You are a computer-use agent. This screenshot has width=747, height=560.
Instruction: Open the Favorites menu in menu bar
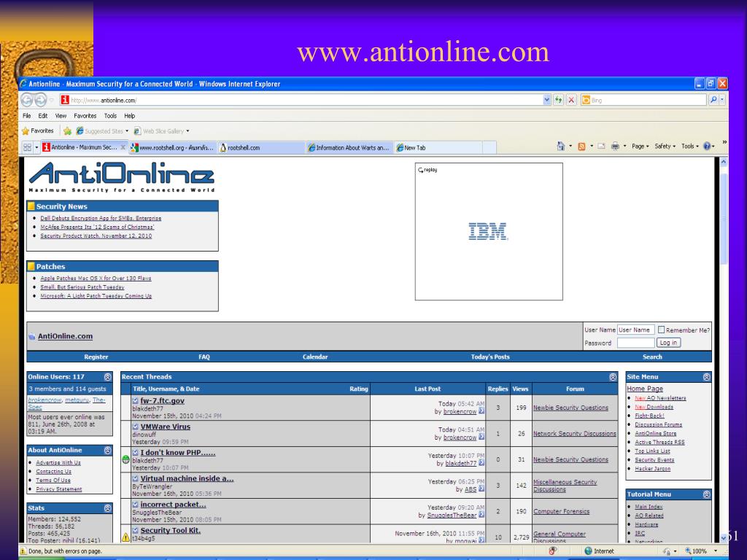coord(85,116)
